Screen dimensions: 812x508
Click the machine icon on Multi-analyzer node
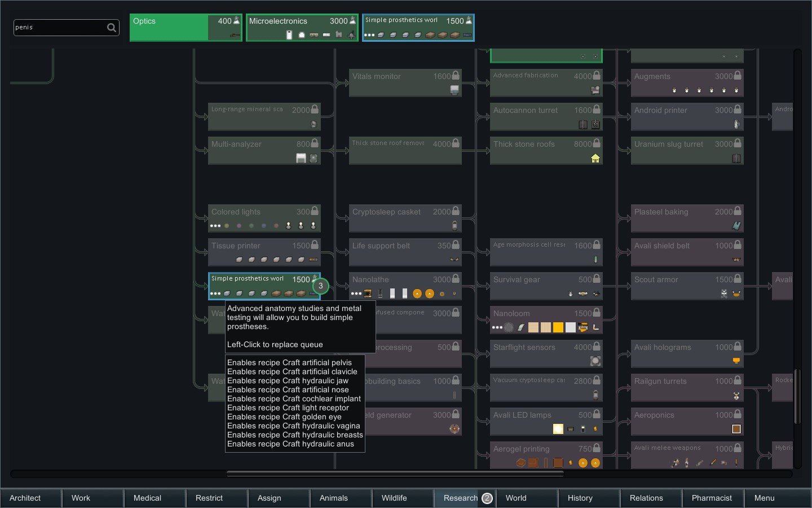point(302,159)
